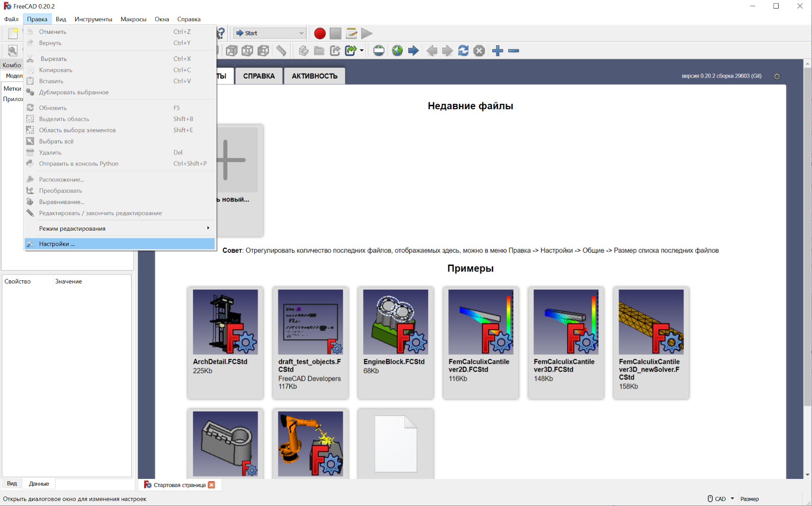Choose Копировать in the Правка menu
Image resolution: width=812 pixels, height=506 pixels.
pos(120,70)
